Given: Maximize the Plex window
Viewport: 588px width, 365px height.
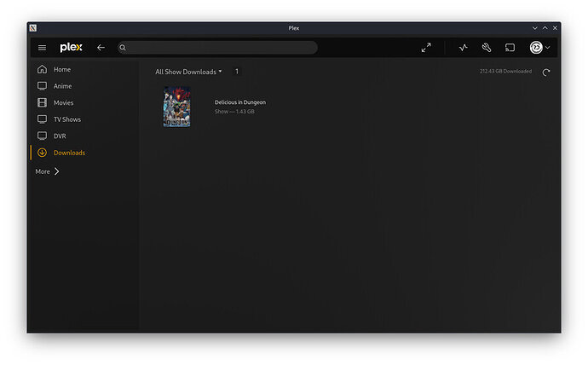Looking at the screenshot, I should 545,28.
